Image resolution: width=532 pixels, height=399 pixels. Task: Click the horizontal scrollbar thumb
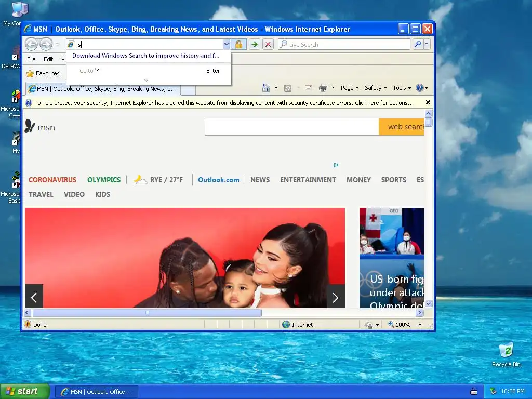pos(147,312)
